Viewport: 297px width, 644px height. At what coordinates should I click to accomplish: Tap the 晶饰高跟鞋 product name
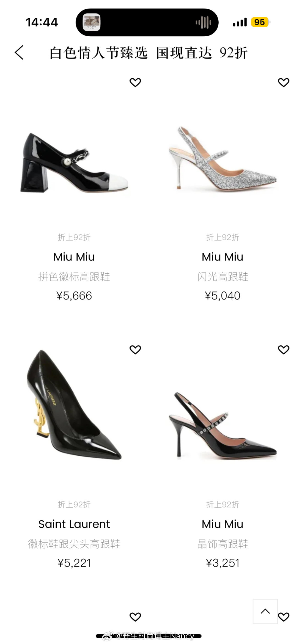pos(222,544)
